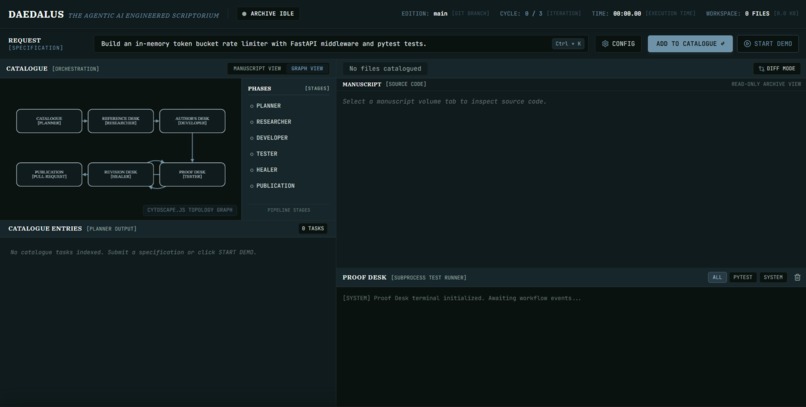Viewport: 806px width, 407px height.
Task: Select the HEALER phase label
Action: (267, 170)
